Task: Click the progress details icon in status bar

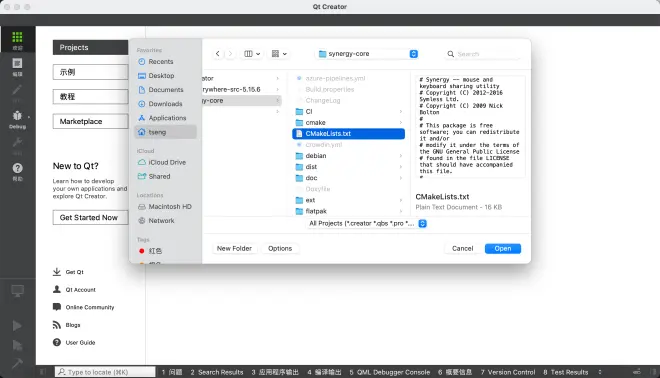Action: (x=637, y=372)
